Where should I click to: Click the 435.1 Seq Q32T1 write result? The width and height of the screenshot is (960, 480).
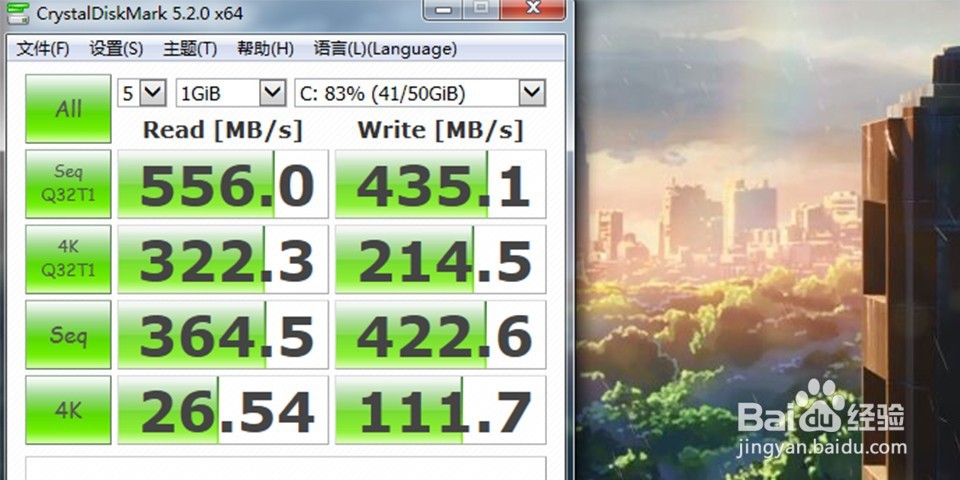440,184
